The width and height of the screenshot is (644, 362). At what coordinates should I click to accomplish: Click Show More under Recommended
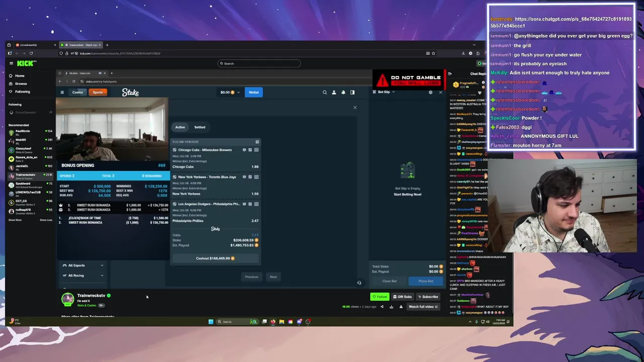(15, 220)
